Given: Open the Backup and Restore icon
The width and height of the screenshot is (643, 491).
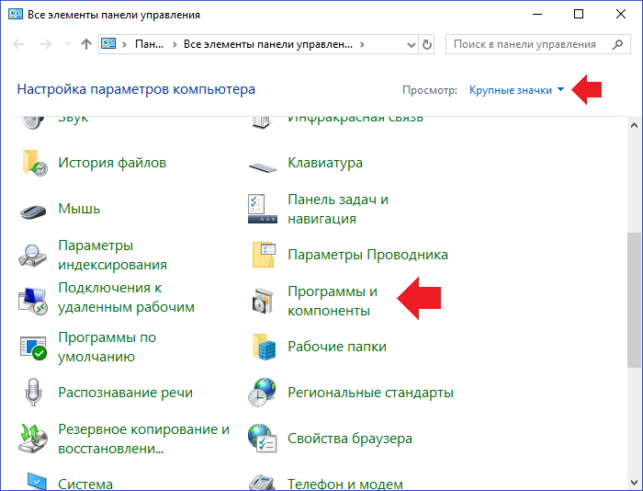Looking at the screenshot, I should point(33,438).
